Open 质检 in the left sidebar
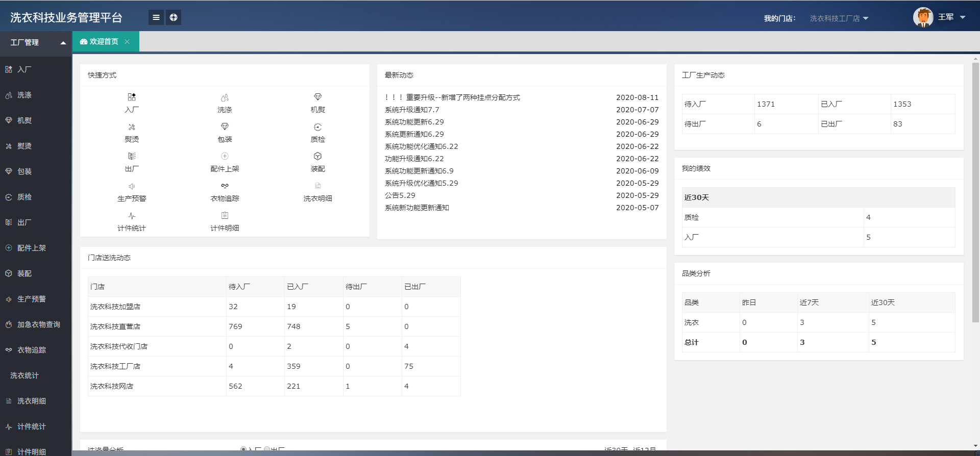The height and width of the screenshot is (456, 980). [36, 197]
